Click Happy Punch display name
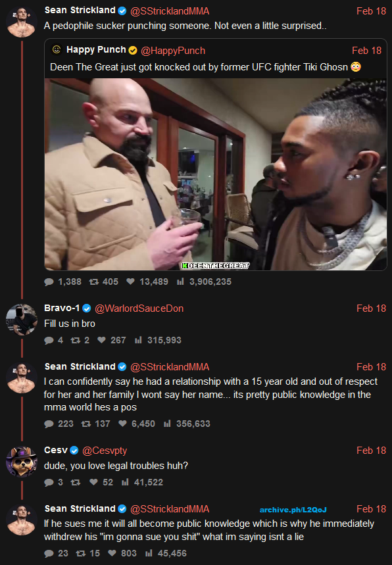The width and height of the screenshot is (392, 565). [x=96, y=50]
